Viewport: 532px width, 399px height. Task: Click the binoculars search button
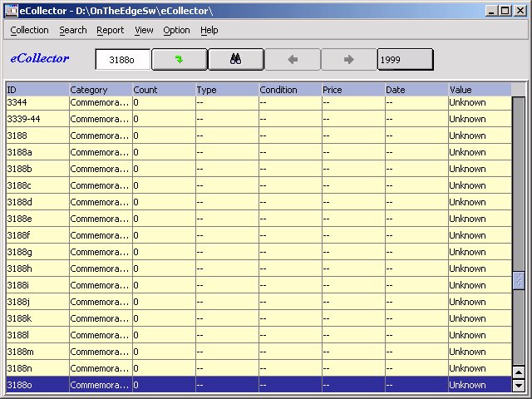235,60
